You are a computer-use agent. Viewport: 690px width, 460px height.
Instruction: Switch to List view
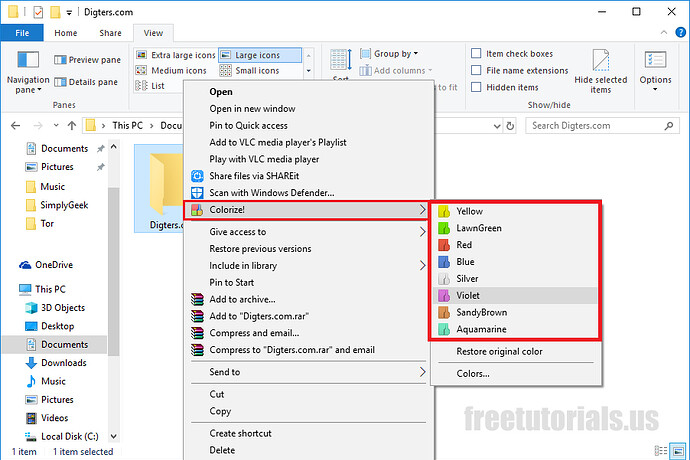(150, 86)
